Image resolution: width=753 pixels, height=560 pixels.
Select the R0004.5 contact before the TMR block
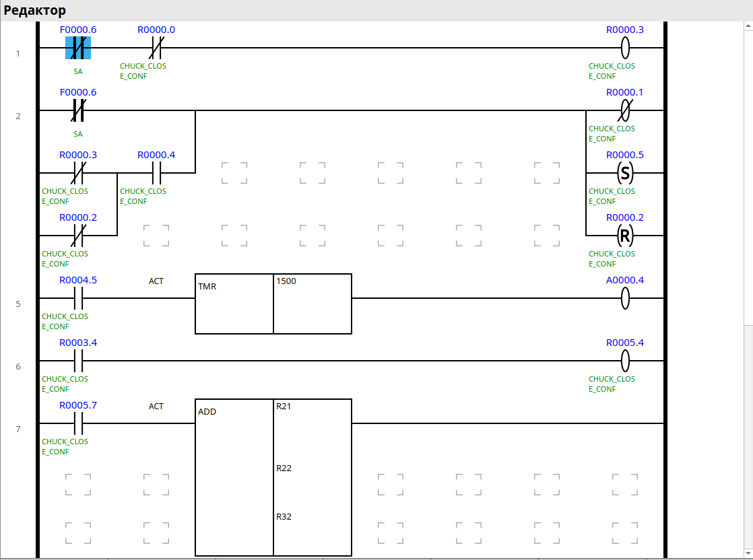coord(78,298)
